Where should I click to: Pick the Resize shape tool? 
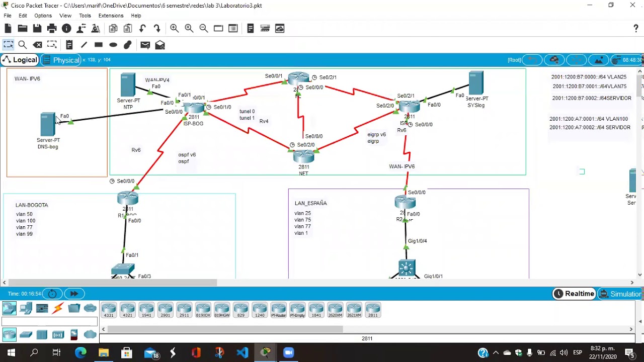[x=52, y=45]
